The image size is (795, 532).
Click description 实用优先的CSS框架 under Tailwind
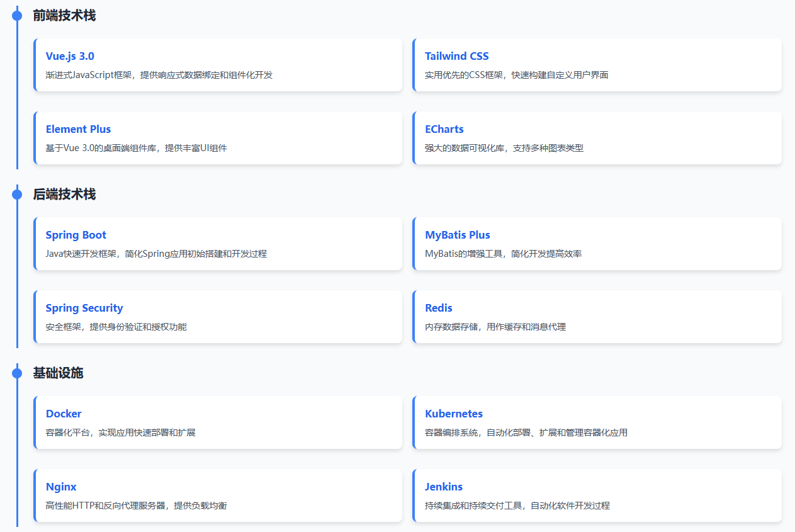point(517,75)
